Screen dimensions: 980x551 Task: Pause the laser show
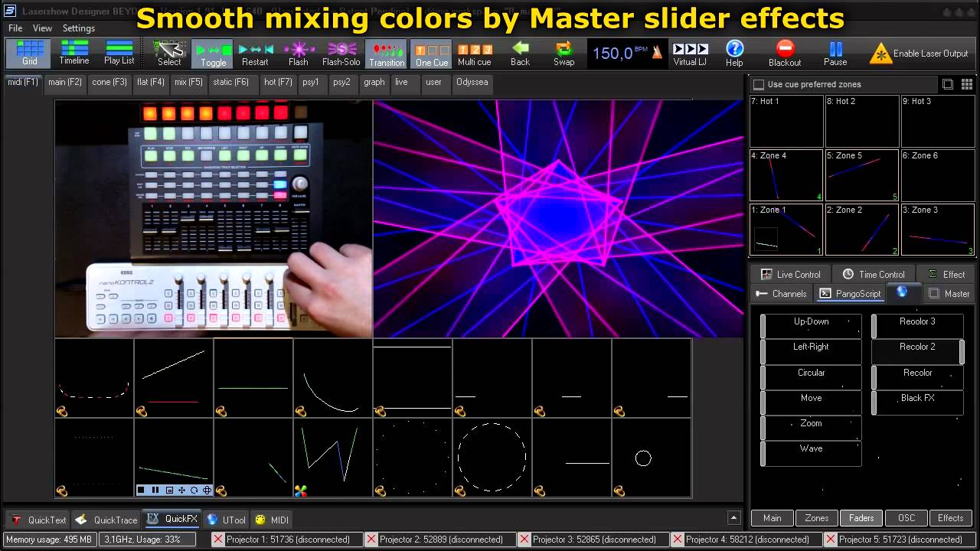[x=835, y=54]
